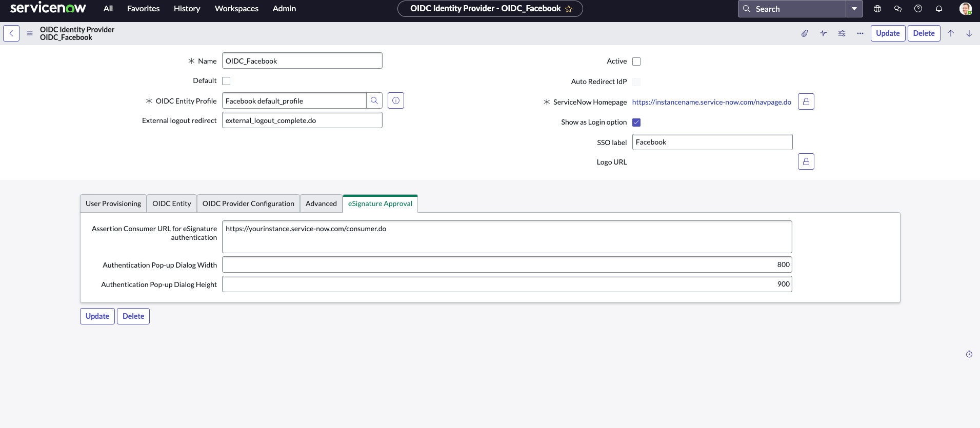980x428 pixels.
Task: Click the timing stopwatch icon at right edge
Action: click(x=969, y=354)
